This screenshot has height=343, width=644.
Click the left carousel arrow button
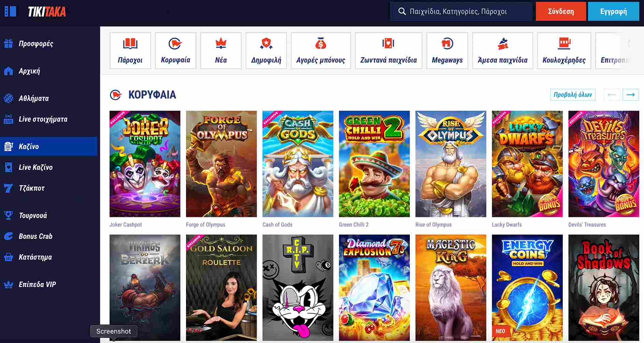[x=612, y=95]
